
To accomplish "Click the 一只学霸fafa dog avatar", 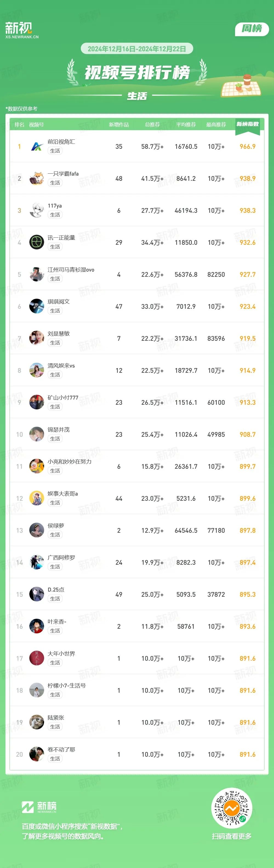I will pos(37,179).
